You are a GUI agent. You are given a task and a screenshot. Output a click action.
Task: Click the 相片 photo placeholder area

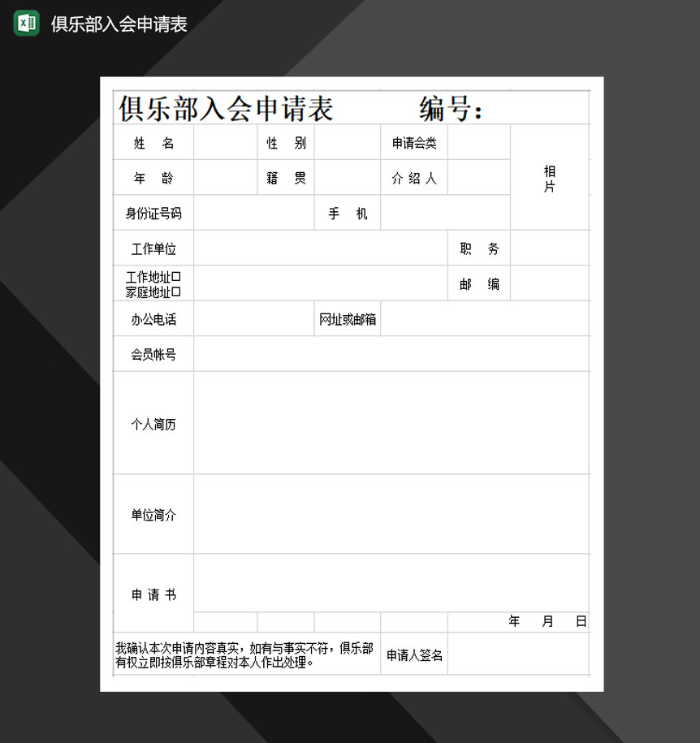[x=549, y=177]
